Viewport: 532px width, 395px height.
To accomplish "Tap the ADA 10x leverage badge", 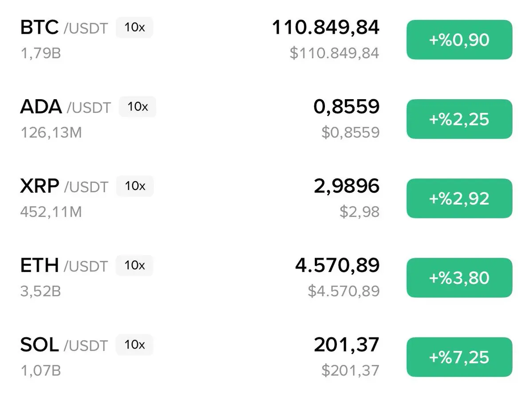I will (x=137, y=107).
